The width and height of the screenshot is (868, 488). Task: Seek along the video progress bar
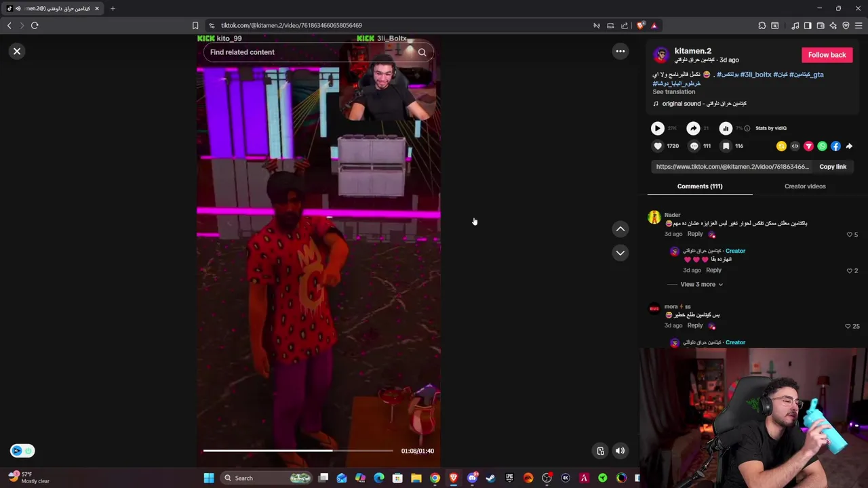(298, 451)
